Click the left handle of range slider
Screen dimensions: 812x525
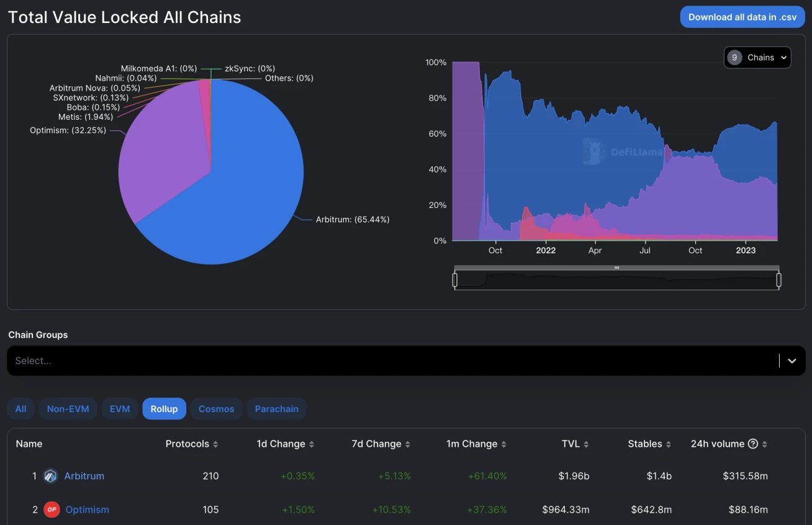coord(455,280)
